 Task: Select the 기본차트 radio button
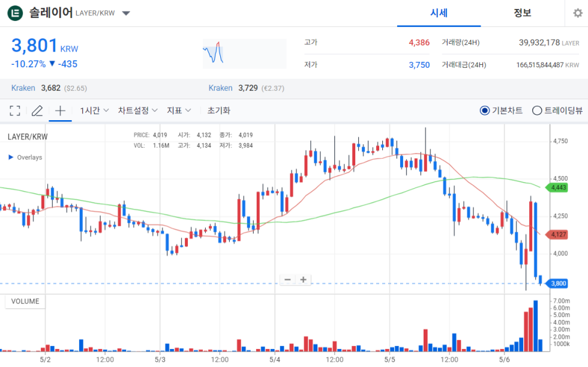[x=485, y=111]
